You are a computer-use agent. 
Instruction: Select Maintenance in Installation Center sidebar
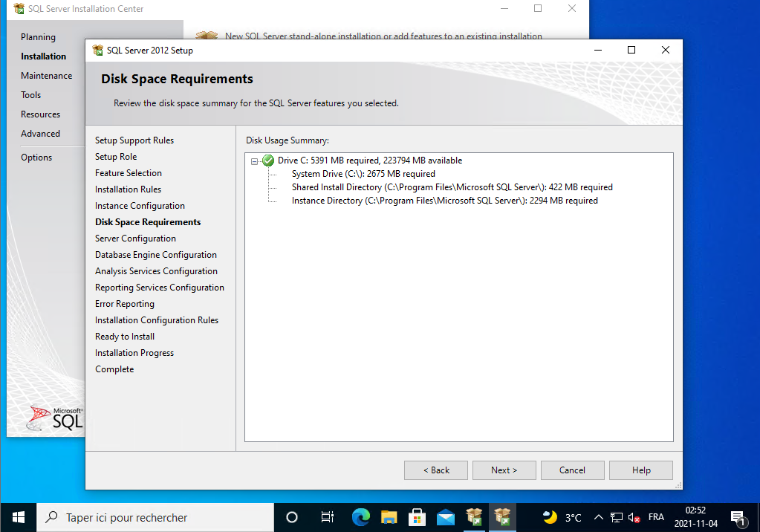point(47,76)
